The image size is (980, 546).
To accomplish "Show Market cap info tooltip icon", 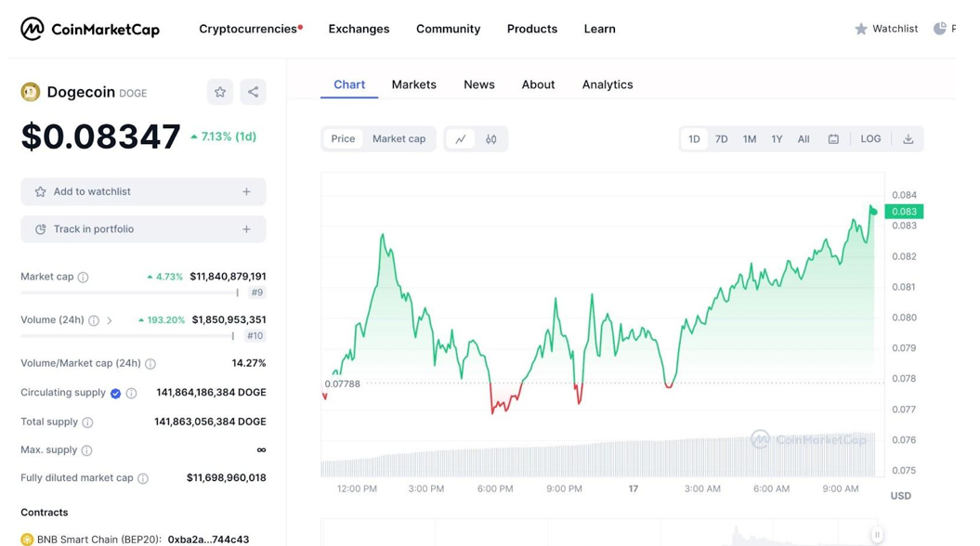I will [83, 277].
